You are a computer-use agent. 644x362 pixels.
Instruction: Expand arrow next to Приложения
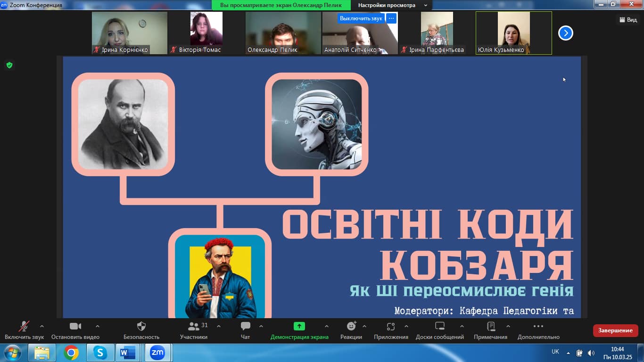coord(406,326)
